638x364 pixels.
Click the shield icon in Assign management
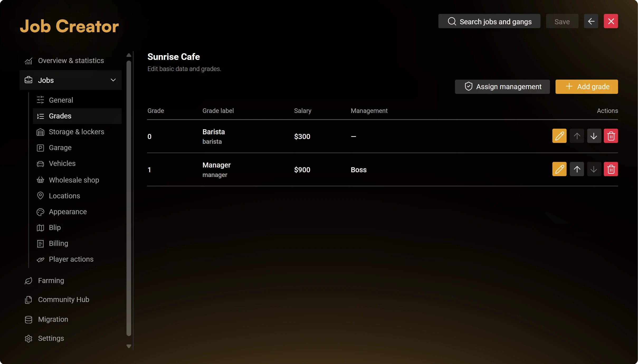coord(469,87)
